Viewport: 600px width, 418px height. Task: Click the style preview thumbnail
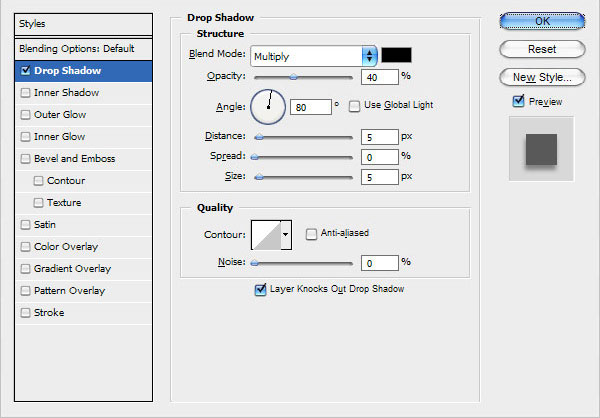click(541, 149)
